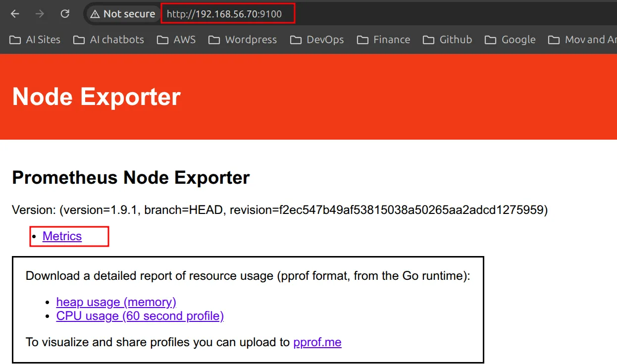Open the CPU usage 60 second profile

pyautogui.click(x=140, y=316)
